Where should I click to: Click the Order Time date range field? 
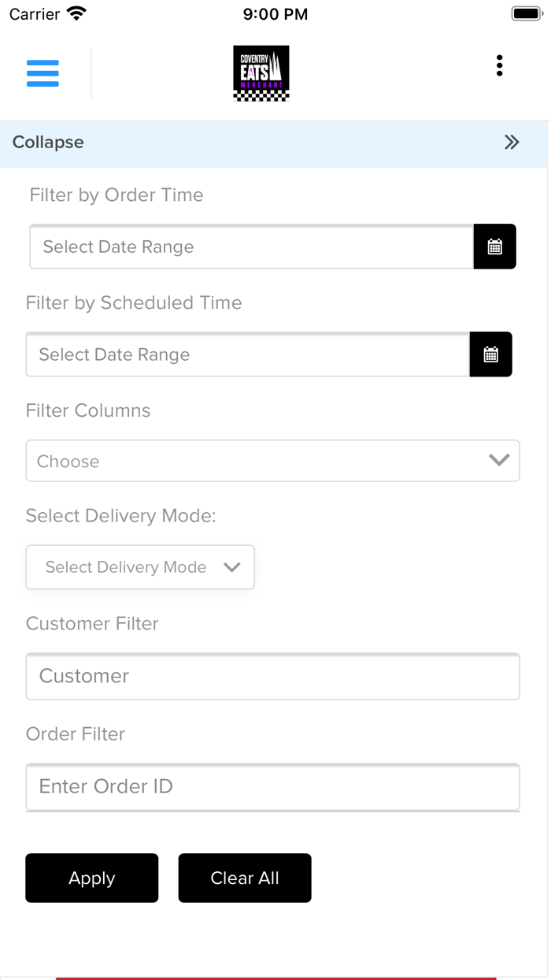tap(251, 247)
